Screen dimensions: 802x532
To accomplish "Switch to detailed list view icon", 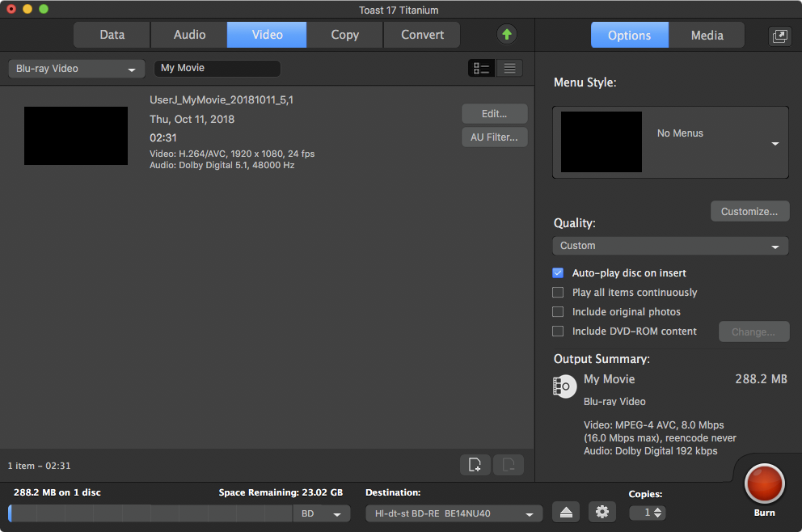I will coord(481,68).
